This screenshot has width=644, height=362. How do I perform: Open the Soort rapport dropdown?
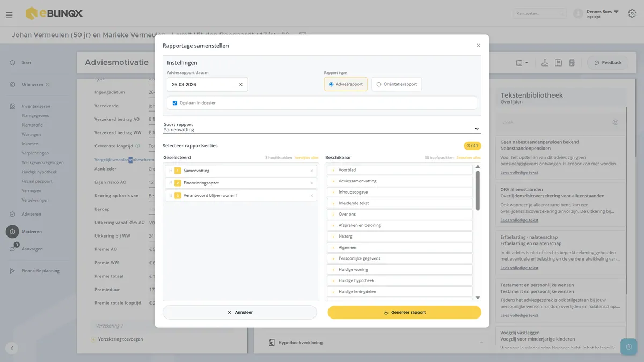click(x=322, y=128)
